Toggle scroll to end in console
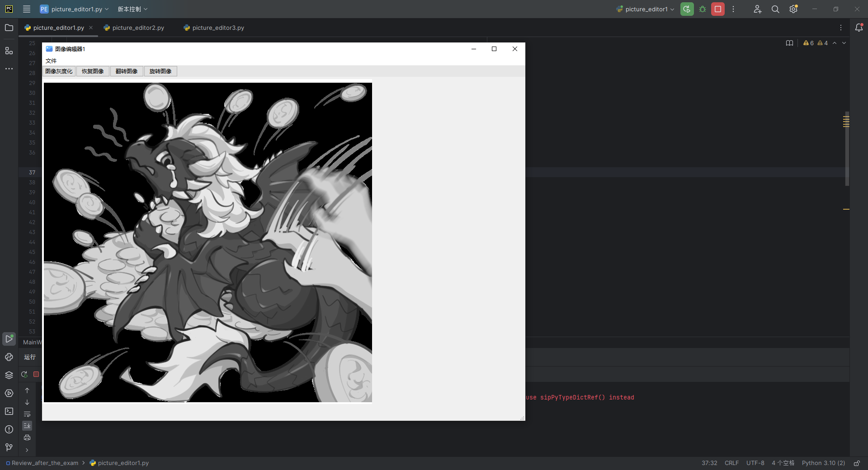Viewport: 868px width, 470px height. [x=27, y=426]
